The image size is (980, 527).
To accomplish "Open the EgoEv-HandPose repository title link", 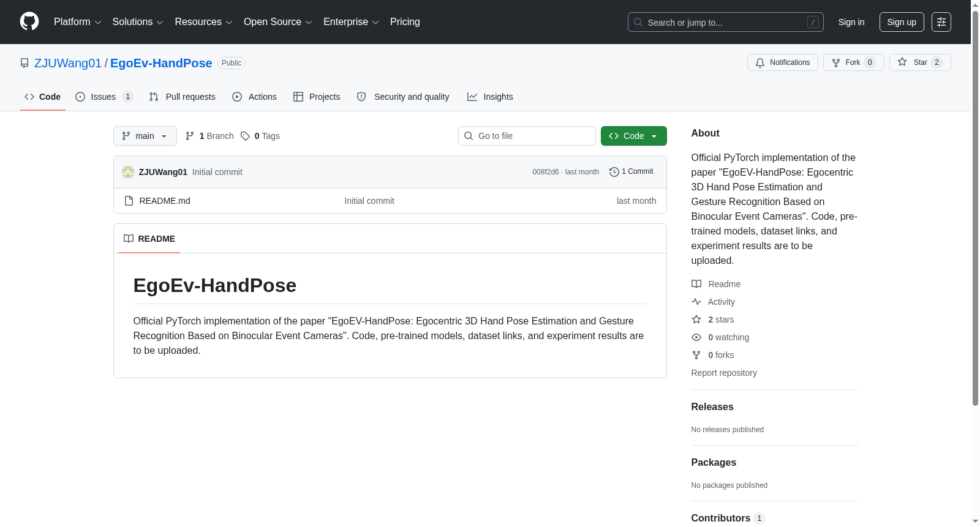I will (x=161, y=63).
